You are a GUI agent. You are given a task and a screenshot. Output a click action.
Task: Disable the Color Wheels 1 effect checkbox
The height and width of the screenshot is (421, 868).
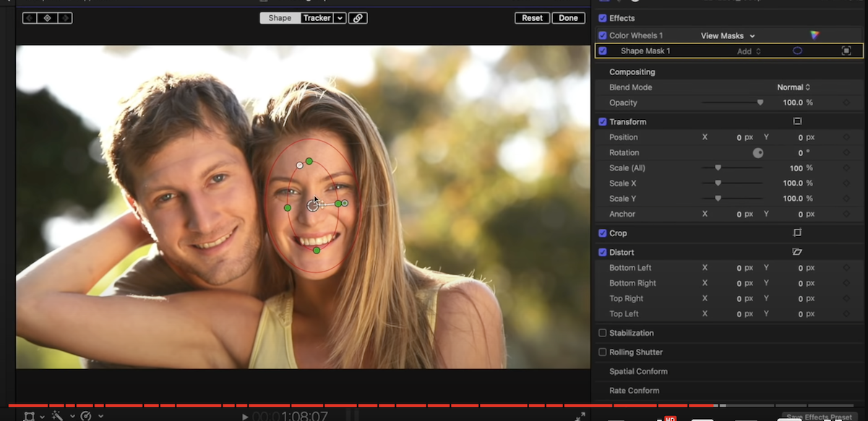[603, 35]
